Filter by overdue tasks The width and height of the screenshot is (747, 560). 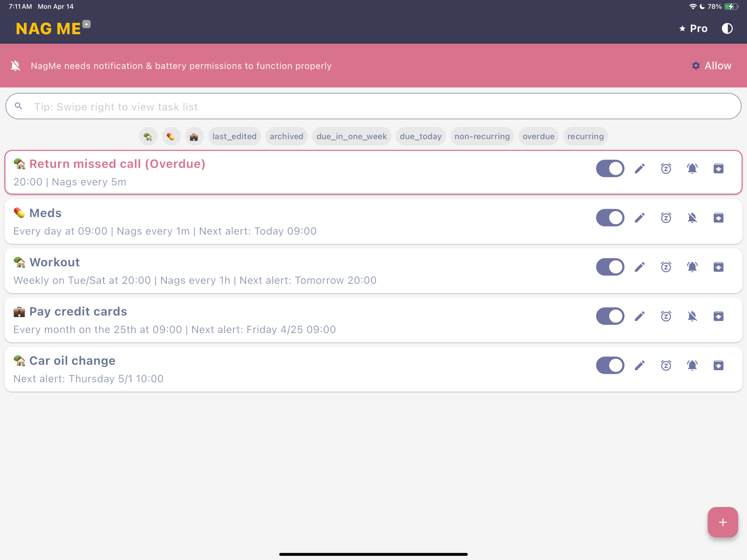[538, 136]
